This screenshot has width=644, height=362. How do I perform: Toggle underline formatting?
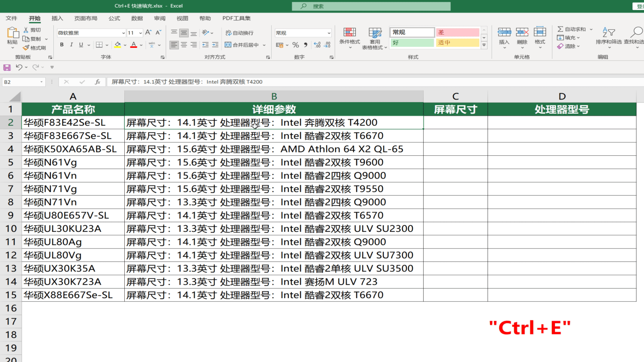coord(80,45)
